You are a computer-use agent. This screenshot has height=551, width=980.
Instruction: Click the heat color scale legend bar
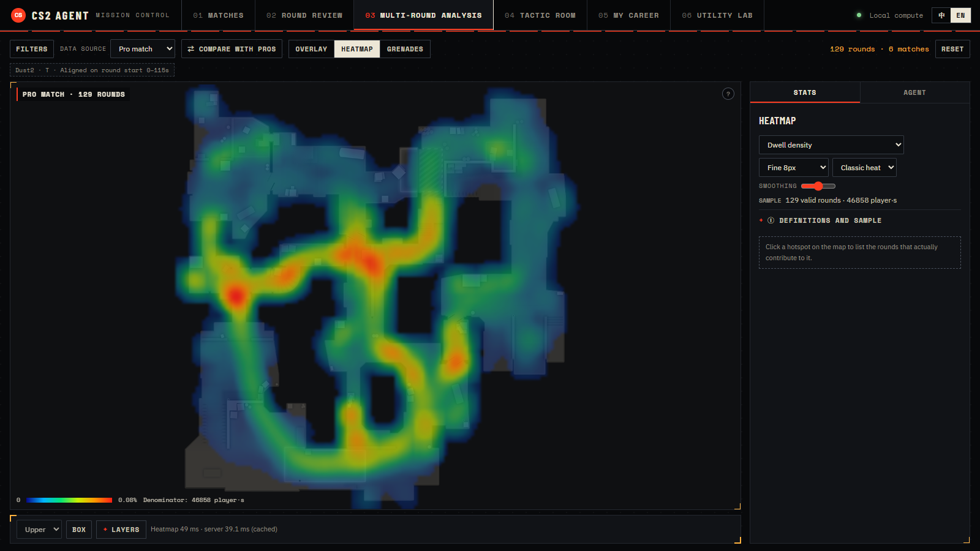coord(69,500)
